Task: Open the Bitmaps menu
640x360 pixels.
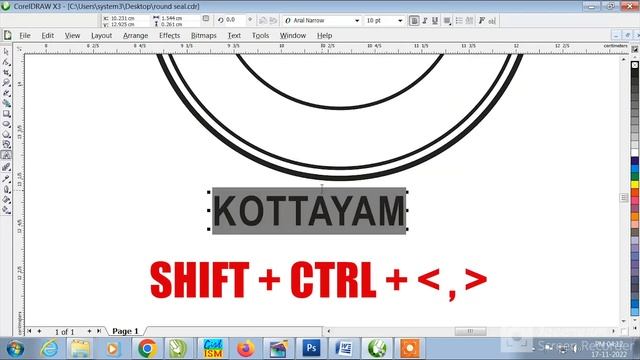Action: [x=204, y=36]
